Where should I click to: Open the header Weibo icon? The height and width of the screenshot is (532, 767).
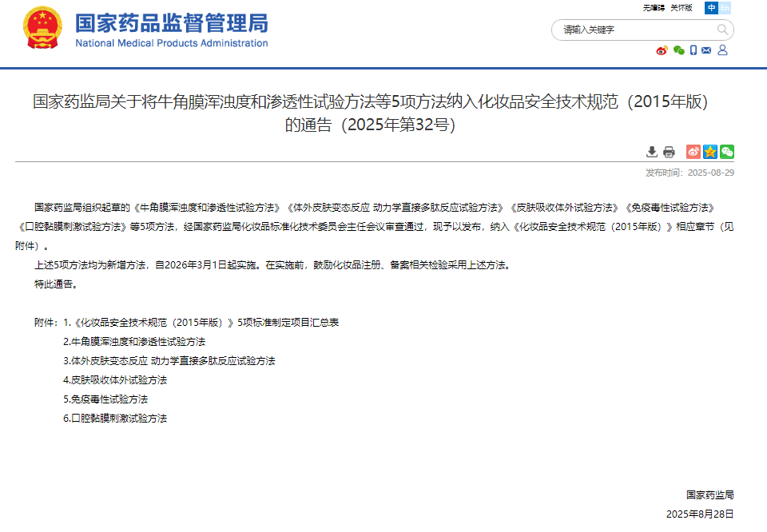[x=662, y=50]
